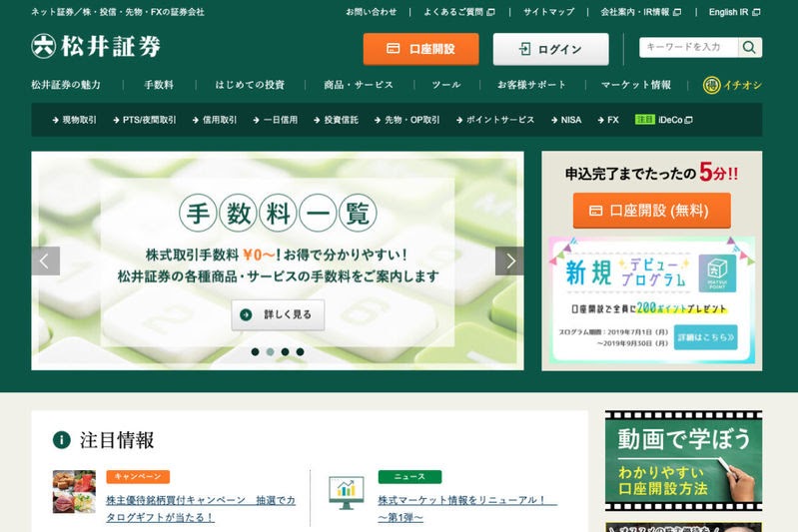Screen dimensions: 798x532
Task: Open 動画で学ぼう video banner
Action: [683, 461]
